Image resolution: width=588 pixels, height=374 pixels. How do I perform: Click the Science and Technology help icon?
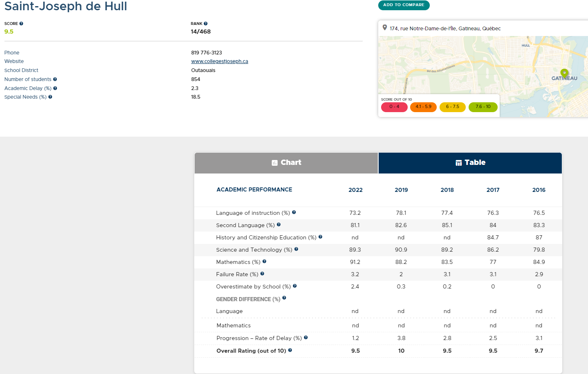(x=296, y=249)
